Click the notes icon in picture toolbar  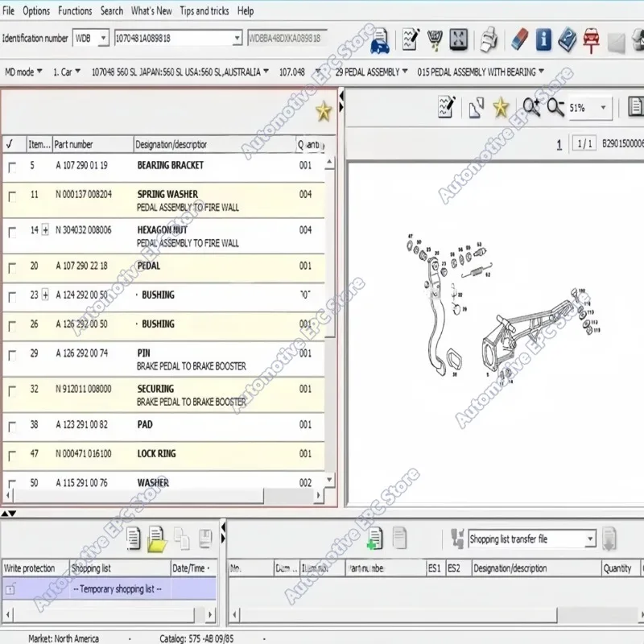click(447, 108)
